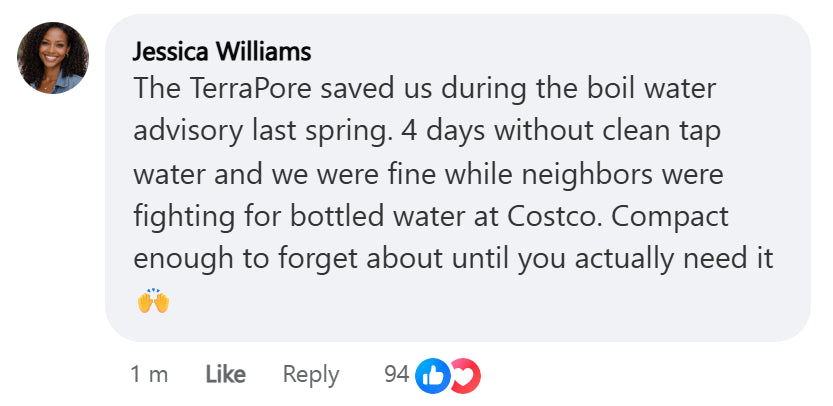The width and height of the screenshot is (833, 406).
Task: Open Jessica Williams' profile picture
Action: tap(53, 58)
